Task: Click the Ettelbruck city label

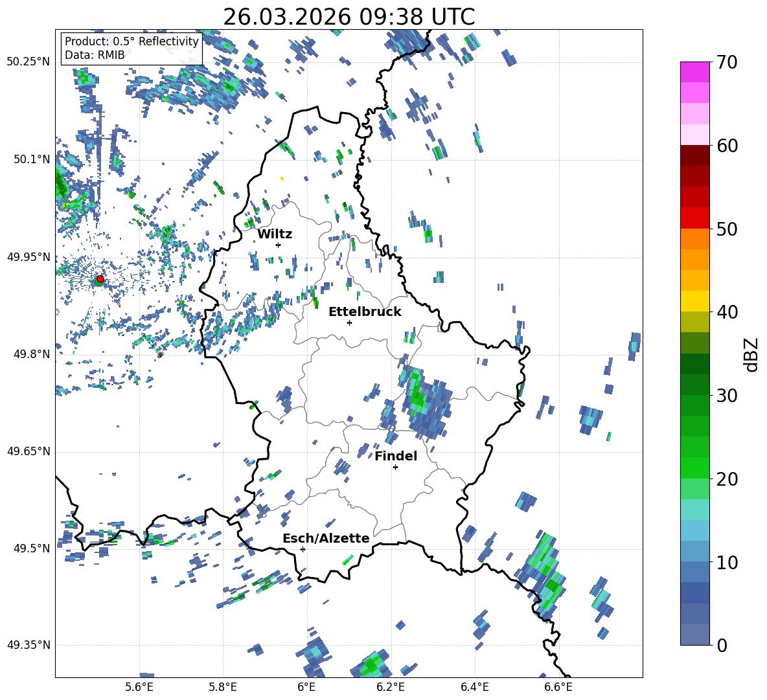Action: click(x=365, y=312)
